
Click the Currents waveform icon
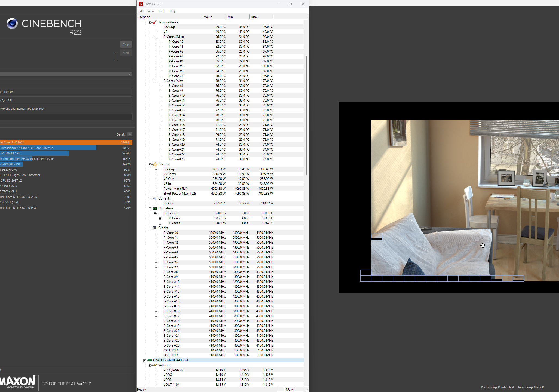tap(155, 198)
